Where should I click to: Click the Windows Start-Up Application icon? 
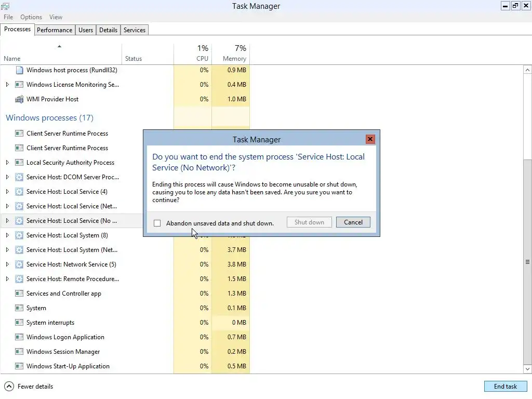coord(19,366)
